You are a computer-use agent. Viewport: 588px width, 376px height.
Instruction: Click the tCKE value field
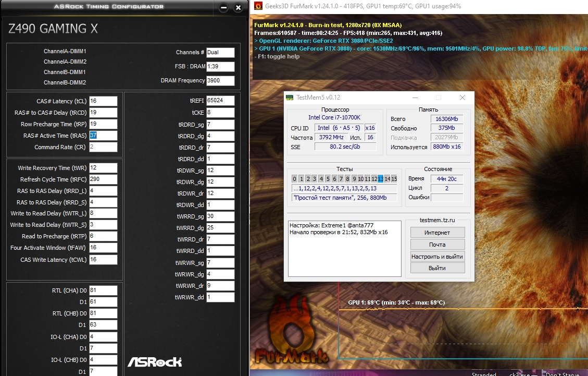coord(220,113)
